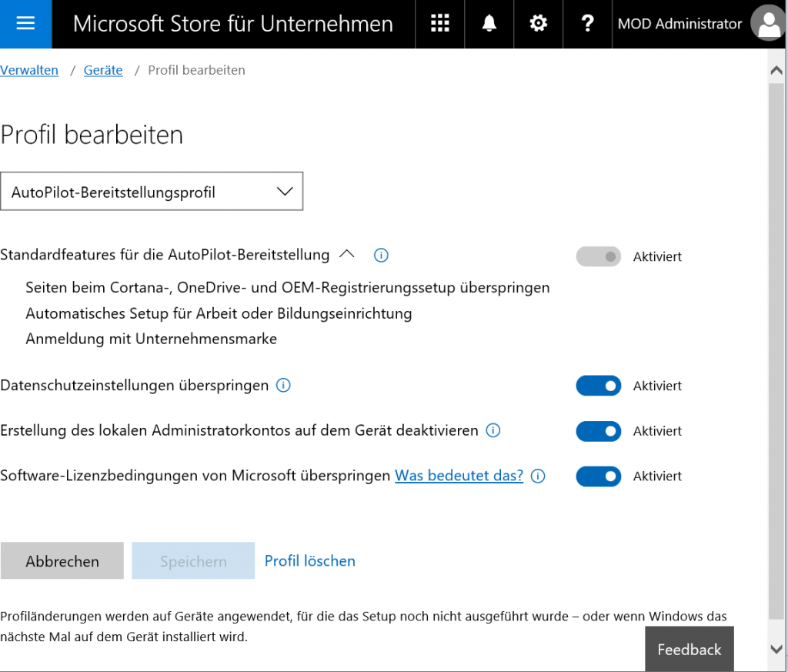Click the Speichern button
The height and width of the screenshot is (672, 788).
coord(193,561)
